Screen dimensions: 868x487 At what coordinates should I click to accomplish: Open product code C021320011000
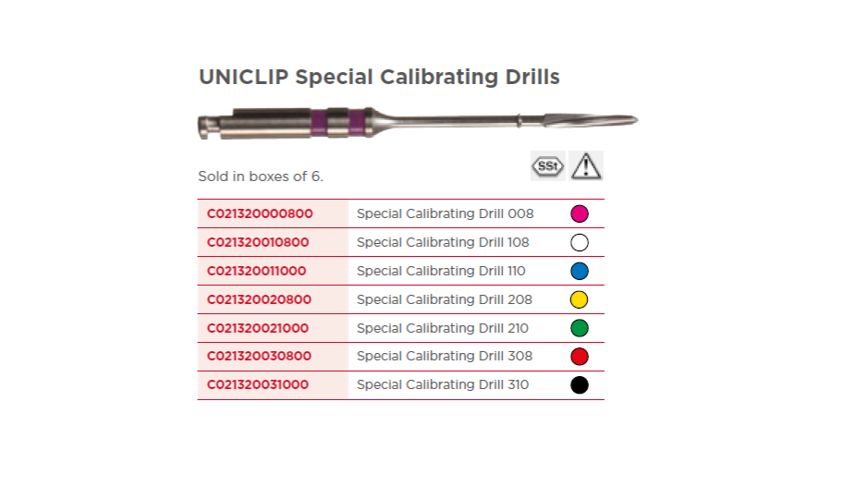point(256,271)
